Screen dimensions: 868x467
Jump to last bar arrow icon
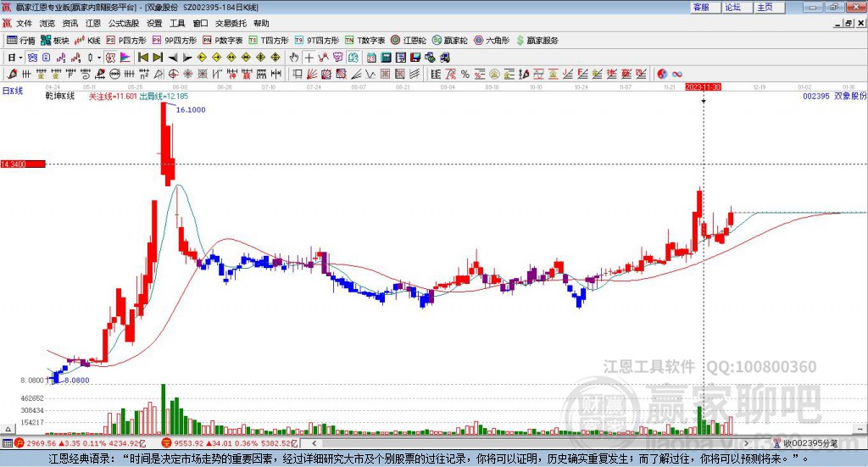[158, 58]
